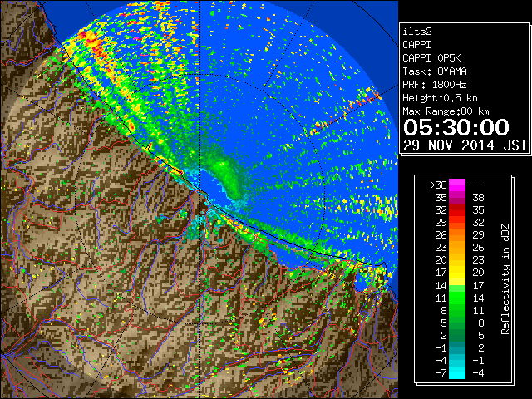Click the 'Reflectivity in dBZ' legend title
The image size is (532, 399).
point(505,279)
